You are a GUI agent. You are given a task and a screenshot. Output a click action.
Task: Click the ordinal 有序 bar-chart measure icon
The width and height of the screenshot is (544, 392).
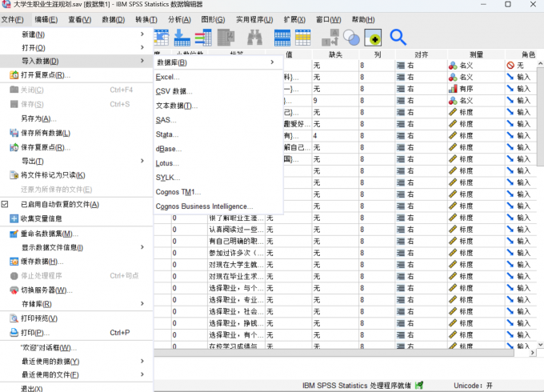pos(453,89)
